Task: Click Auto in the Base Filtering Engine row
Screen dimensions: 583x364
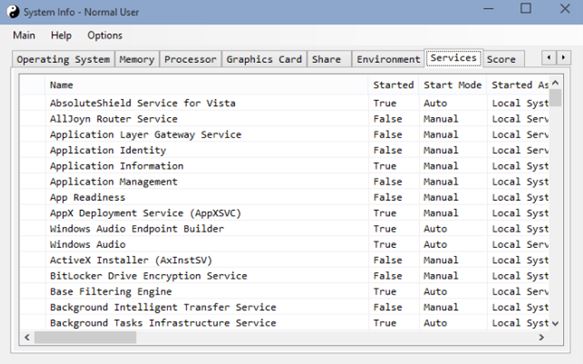Action: (x=435, y=291)
